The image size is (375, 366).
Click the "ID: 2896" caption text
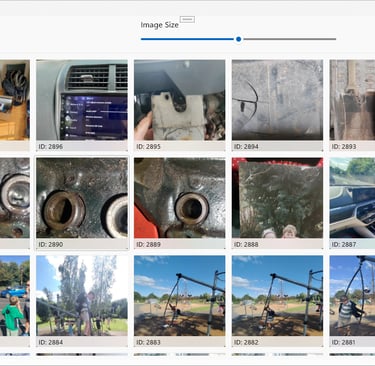[x=51, y=146]
